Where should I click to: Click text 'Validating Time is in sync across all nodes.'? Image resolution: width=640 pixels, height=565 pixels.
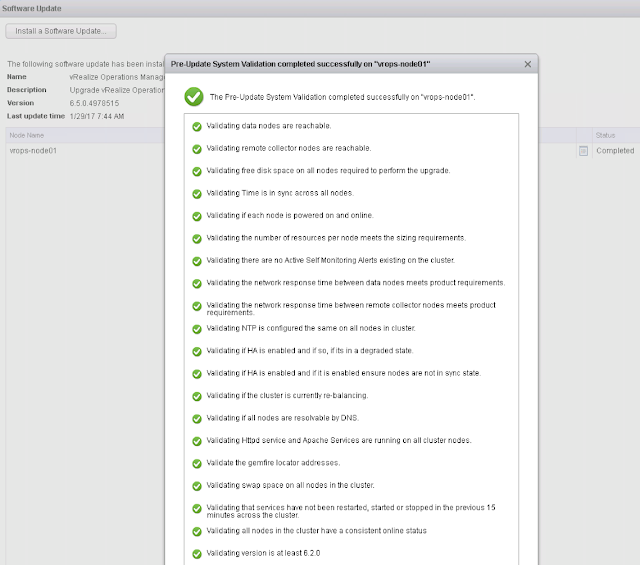click(280, 193)
